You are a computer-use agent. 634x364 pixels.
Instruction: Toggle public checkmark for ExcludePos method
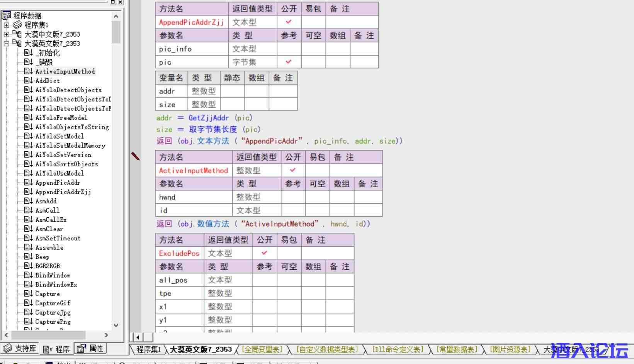[x=264, y=253]
